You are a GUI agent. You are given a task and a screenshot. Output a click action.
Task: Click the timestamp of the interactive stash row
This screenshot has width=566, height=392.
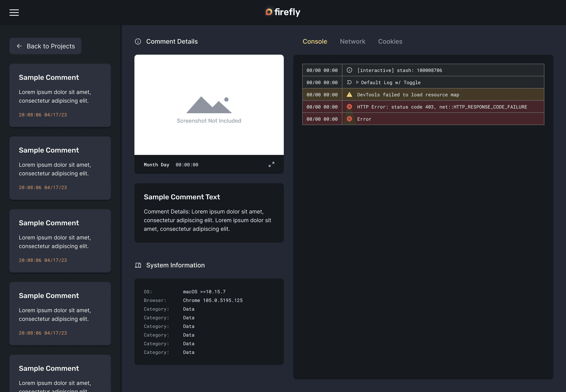click(322, 70)
